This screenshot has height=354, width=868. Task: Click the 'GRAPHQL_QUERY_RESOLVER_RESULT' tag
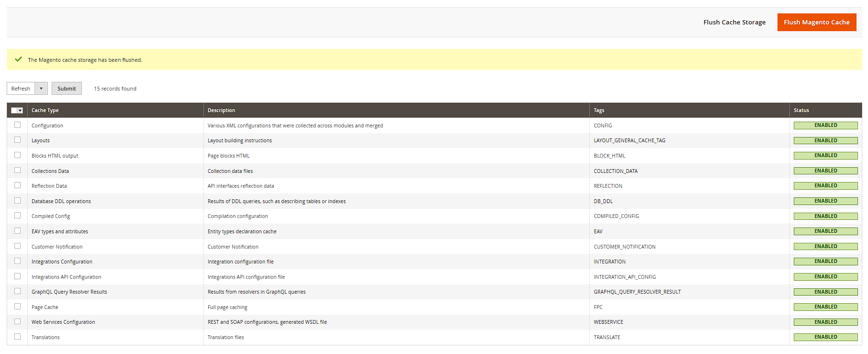point(637,292)
